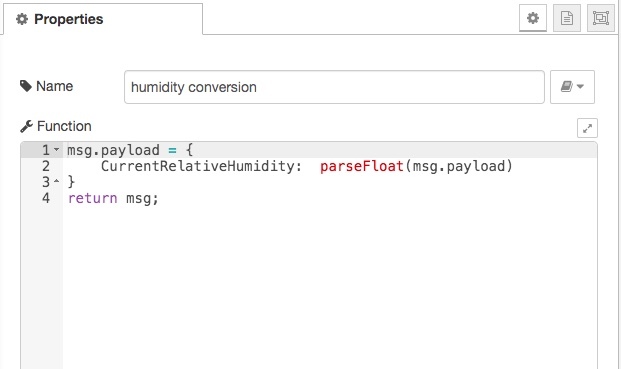Collapse the code fold arrow on line 1
Viewport: 621px width, 369px height.
56,150
